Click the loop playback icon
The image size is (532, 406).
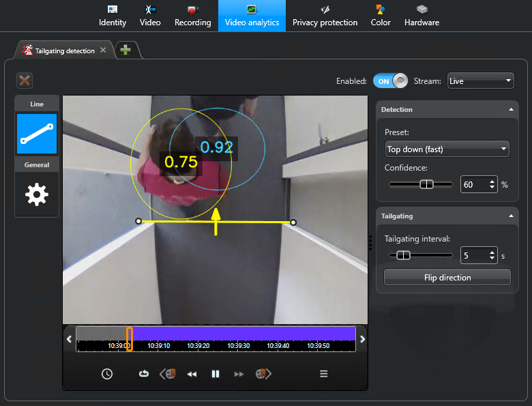[144, 374]
